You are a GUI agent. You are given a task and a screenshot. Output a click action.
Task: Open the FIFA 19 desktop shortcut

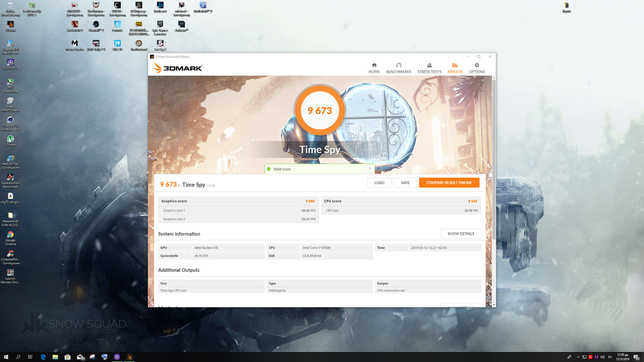point(117,45)
